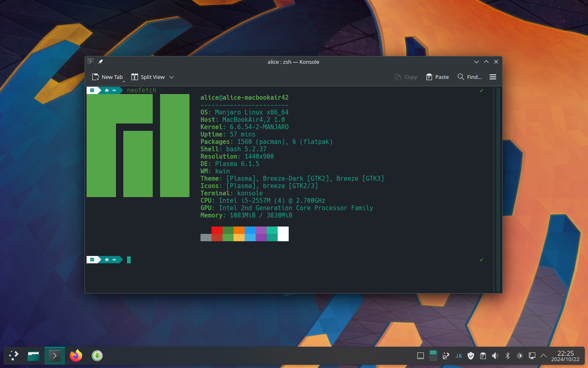This screenshot has height=368, width=588.
Task: Click the Paste icon in Konsole toolbar
Action: [x=437, y=77]
